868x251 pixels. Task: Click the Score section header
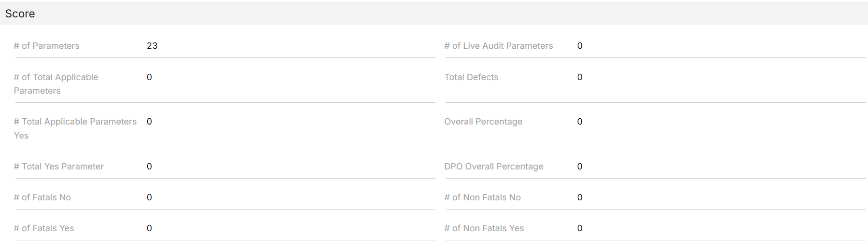click(20, 14)
